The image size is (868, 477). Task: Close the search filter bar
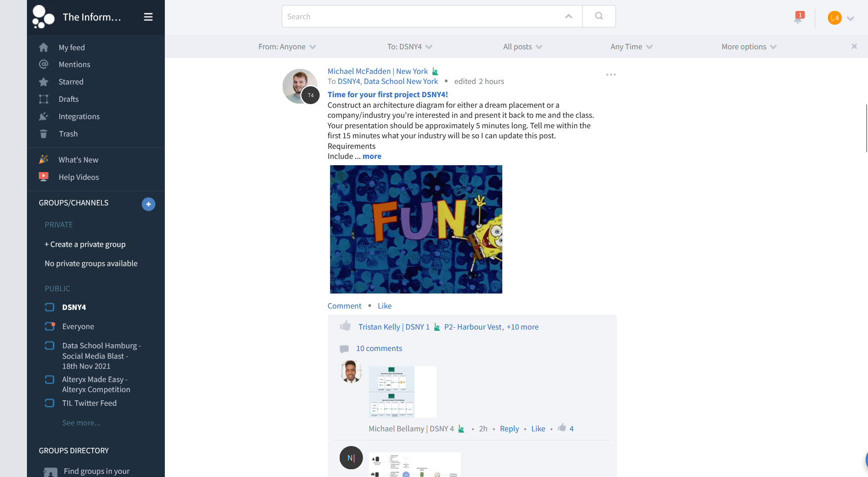(x=854, y=47)
